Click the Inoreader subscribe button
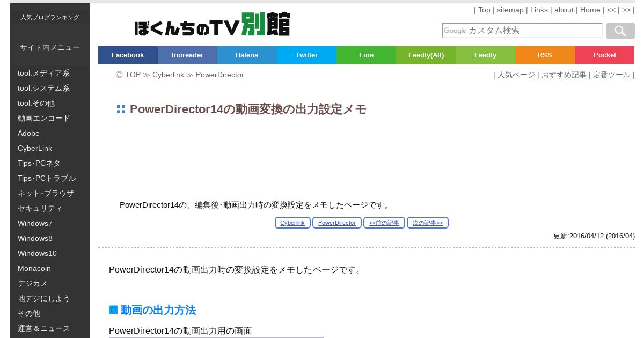 [x=187, y=55]
